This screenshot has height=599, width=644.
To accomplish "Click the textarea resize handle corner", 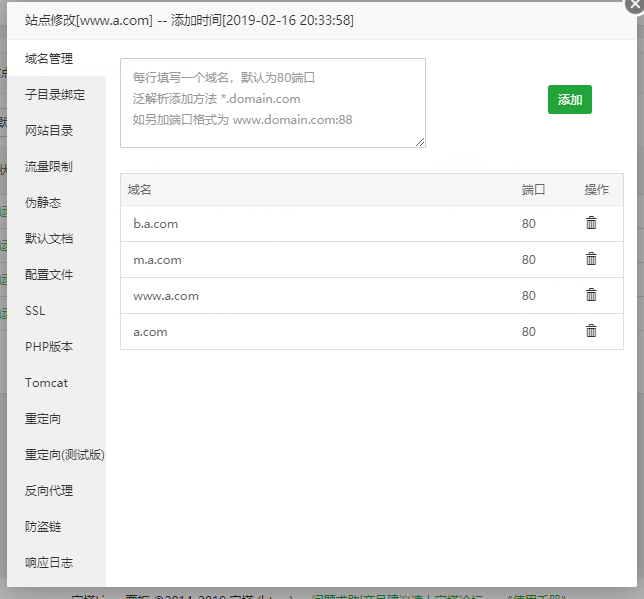I will (420, 142).
